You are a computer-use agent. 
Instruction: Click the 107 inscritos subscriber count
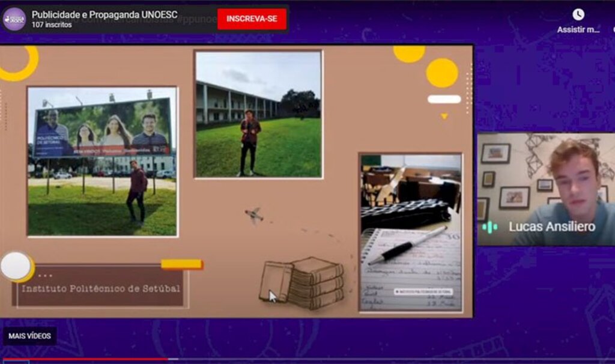[x=52, y=25]
